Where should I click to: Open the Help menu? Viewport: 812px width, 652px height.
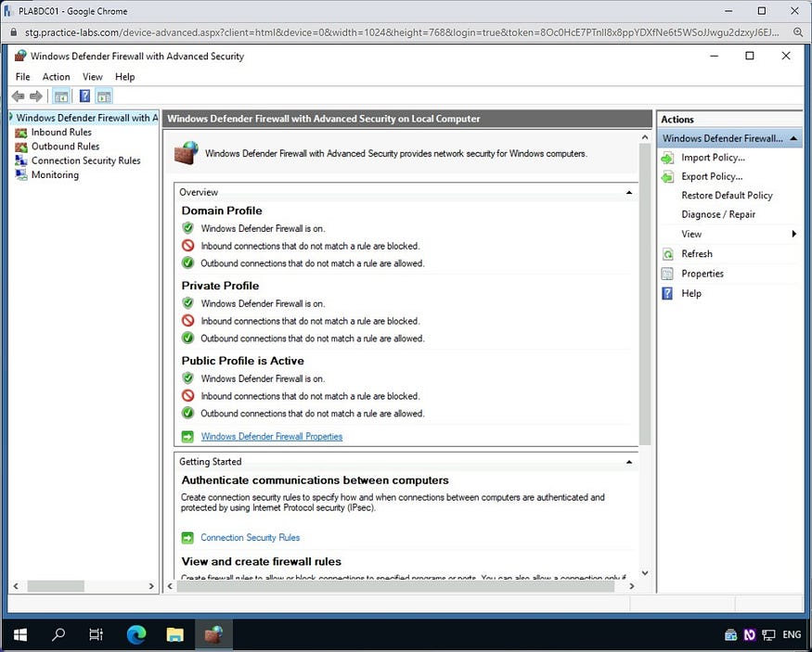(x=124, y=77)
